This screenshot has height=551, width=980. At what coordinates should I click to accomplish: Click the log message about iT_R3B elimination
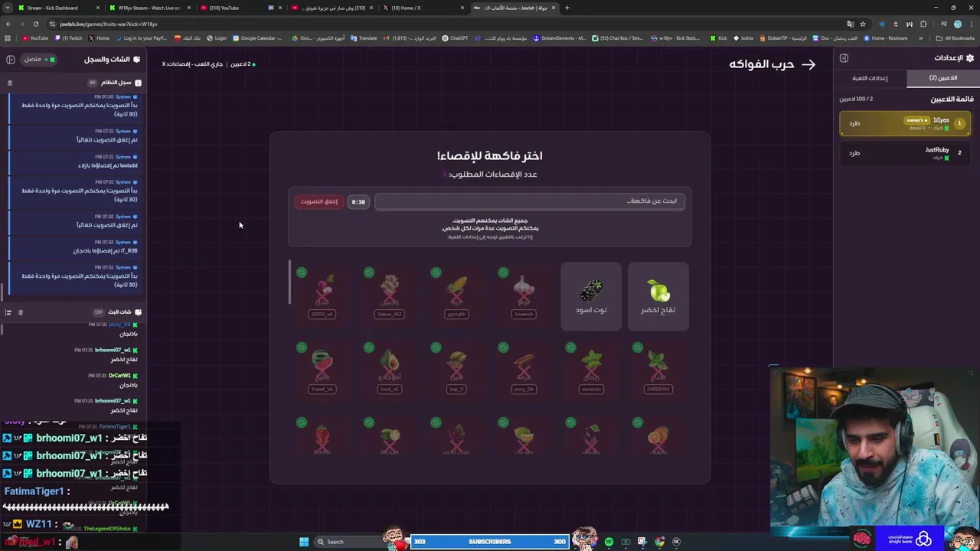[74, 246]
